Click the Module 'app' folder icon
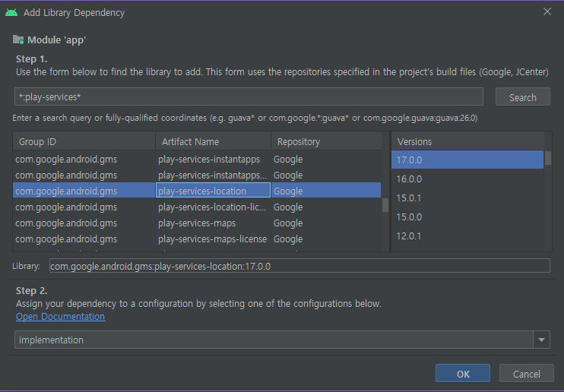564x392 pixels. pos(18,40)
